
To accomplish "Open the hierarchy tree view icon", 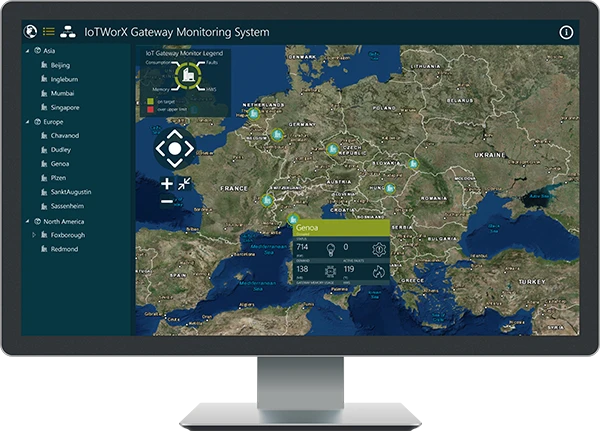I will click(x=68, y=32).
